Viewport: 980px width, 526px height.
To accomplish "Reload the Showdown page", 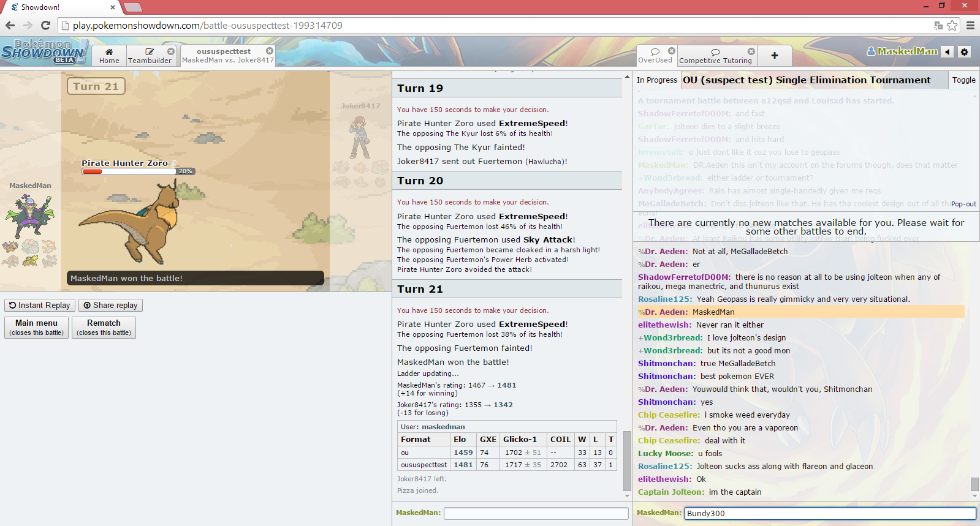I will pos(45,25).
